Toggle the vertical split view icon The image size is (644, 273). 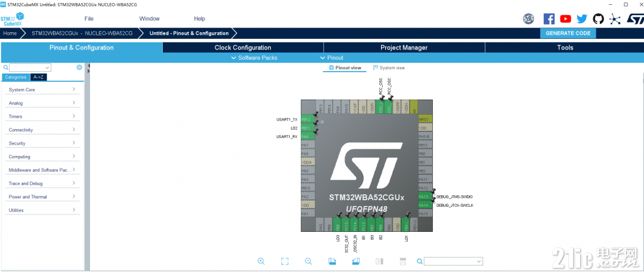(379, 261)
